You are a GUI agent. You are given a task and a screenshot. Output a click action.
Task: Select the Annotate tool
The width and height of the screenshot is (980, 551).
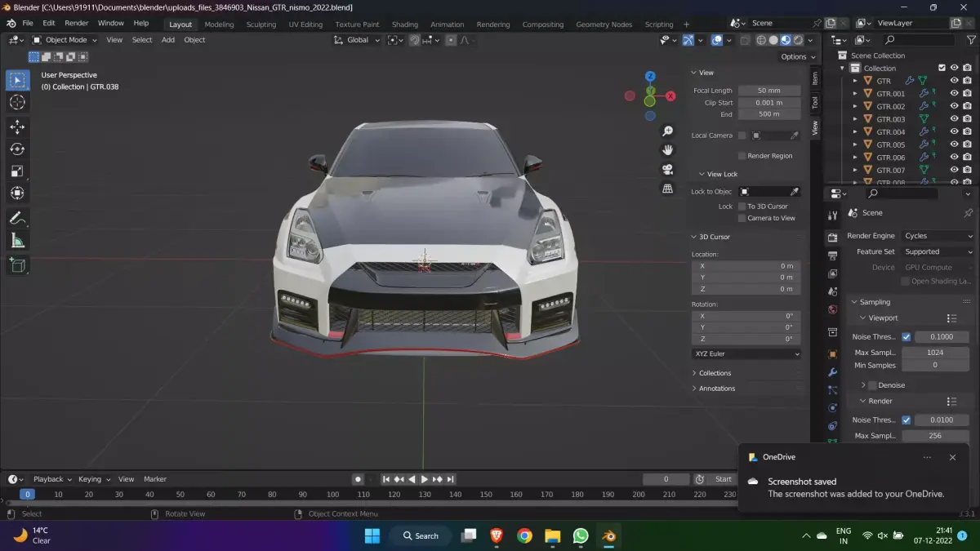coord(17,218)
